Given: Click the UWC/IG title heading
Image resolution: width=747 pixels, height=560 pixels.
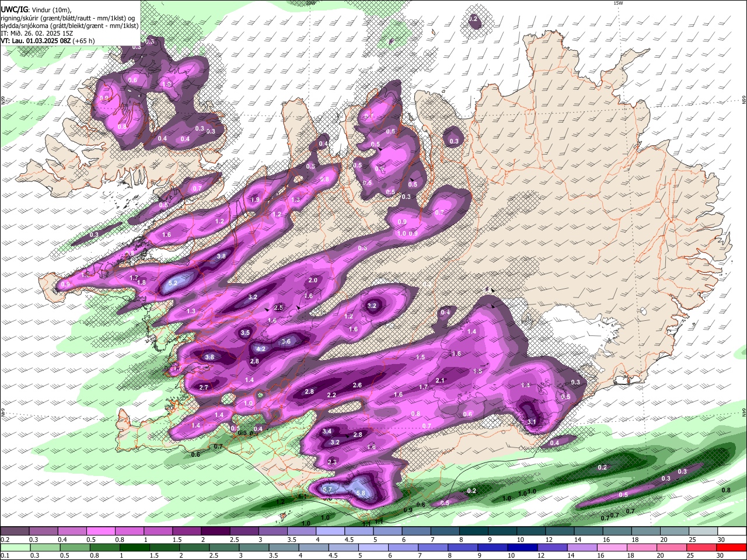Looking at the screenshot, I should coord(14,10).
